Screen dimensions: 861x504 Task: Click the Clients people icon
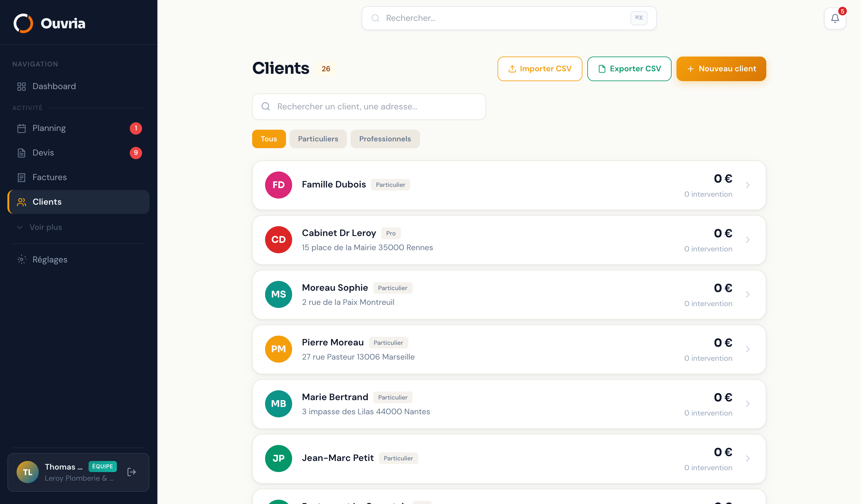tap(22, 202)
